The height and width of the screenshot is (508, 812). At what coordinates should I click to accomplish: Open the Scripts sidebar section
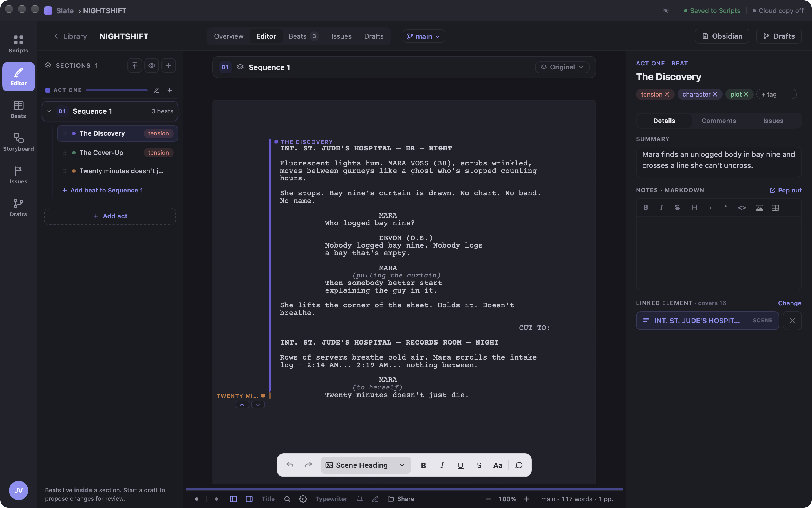click(x=18, y=44)
